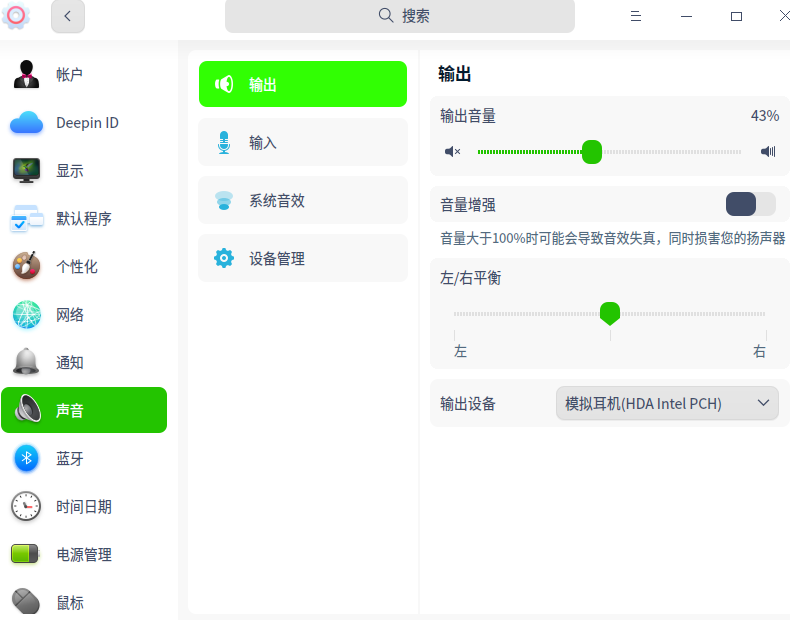Viewport: 790px width, 620px height.
Task: Open 个性化 settings
Action: [84, 266]
